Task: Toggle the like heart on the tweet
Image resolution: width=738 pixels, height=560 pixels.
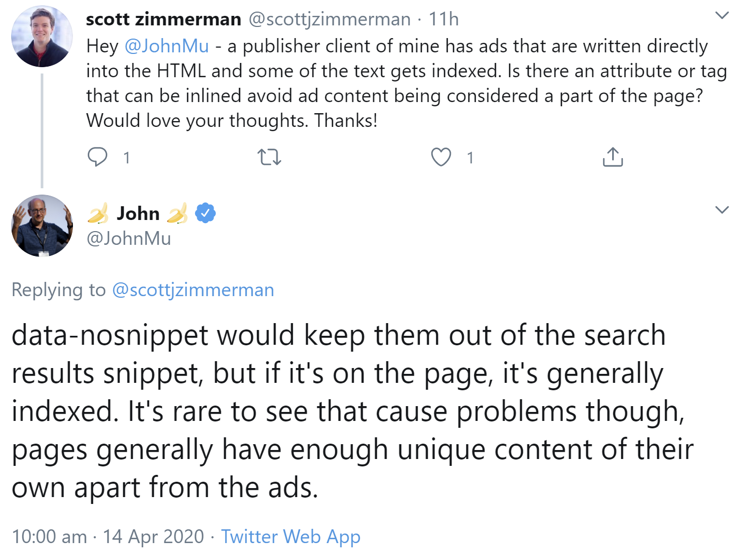Action: click(440, 157)
